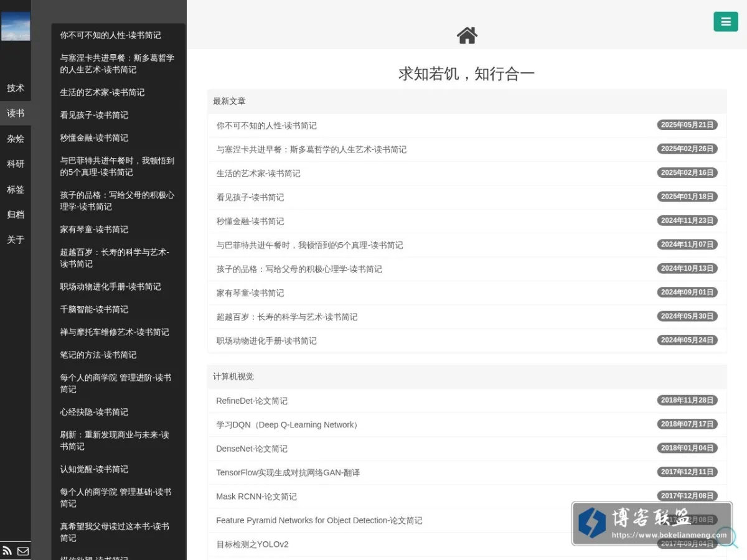Select 认知觉醒-读书简记 in the submenu

pos(118,469)
